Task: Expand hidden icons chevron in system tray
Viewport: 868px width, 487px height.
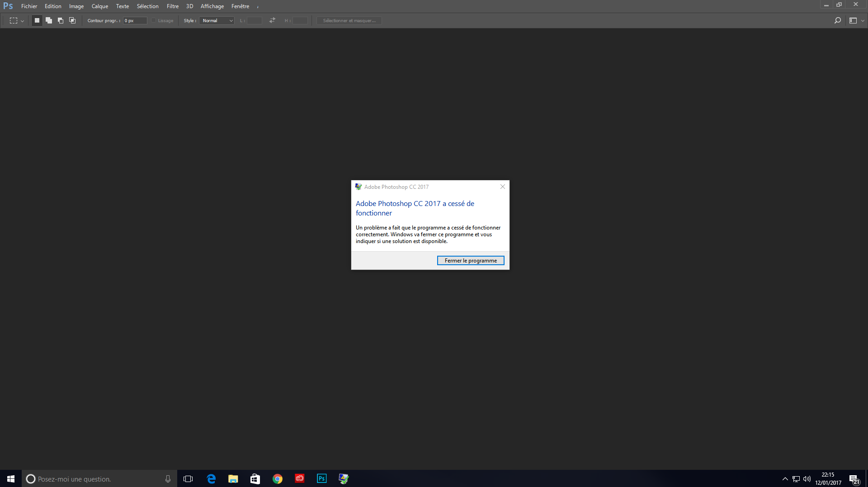Action: coord(785,478)
